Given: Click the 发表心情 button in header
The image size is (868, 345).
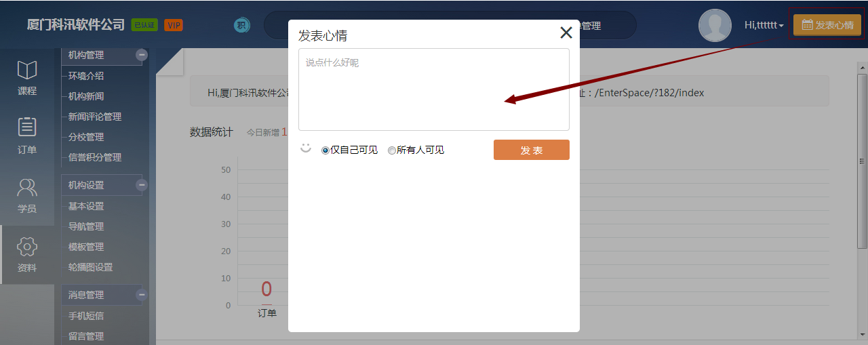Looking at the screenshot, I should click(827, 26).
